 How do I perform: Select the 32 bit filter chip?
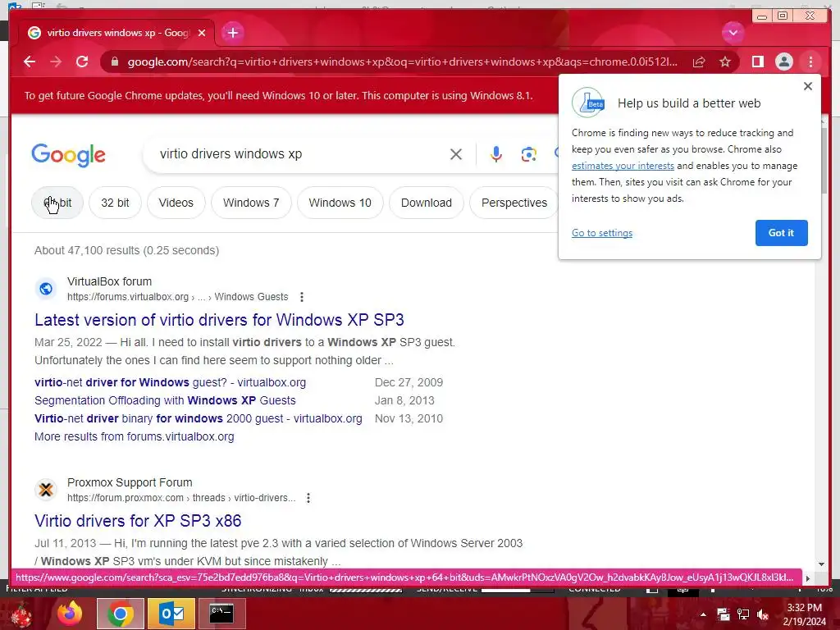pos(115,203)
